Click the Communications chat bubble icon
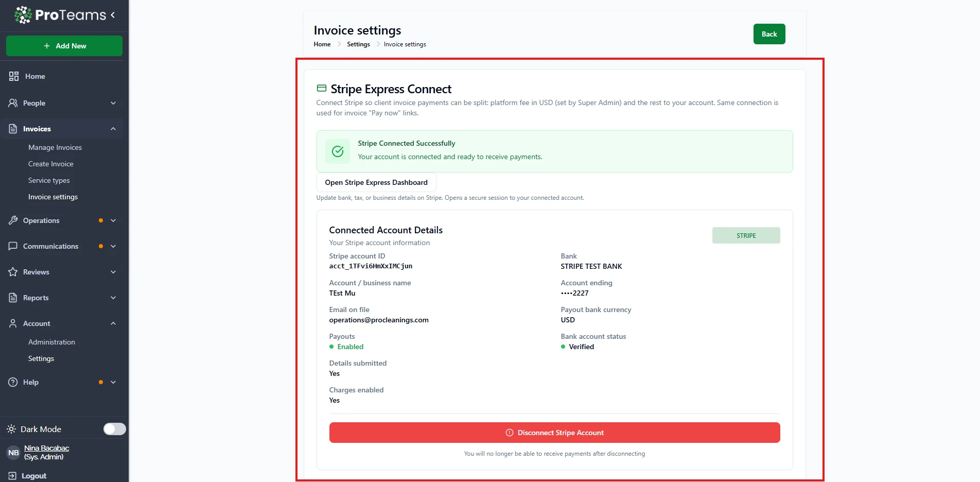 [x=13, y=246]
